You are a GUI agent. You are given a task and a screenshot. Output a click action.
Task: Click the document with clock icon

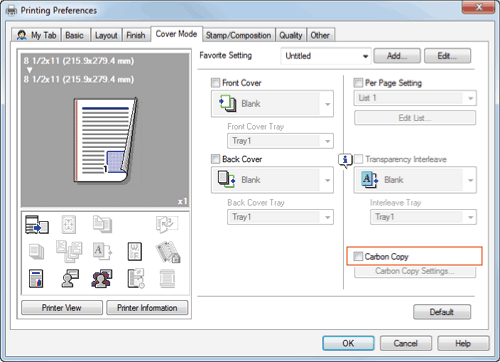(x=136, y=279)
